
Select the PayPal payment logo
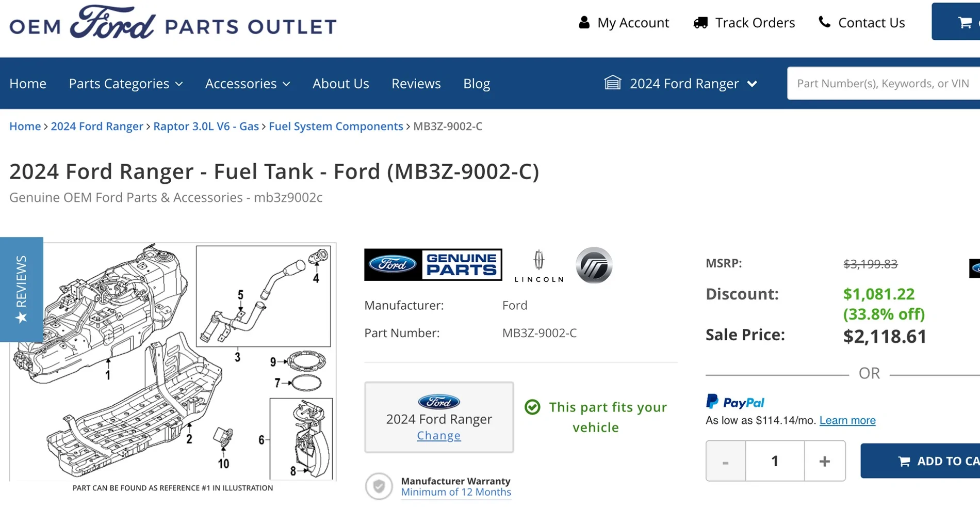click(x=734, y=402)
